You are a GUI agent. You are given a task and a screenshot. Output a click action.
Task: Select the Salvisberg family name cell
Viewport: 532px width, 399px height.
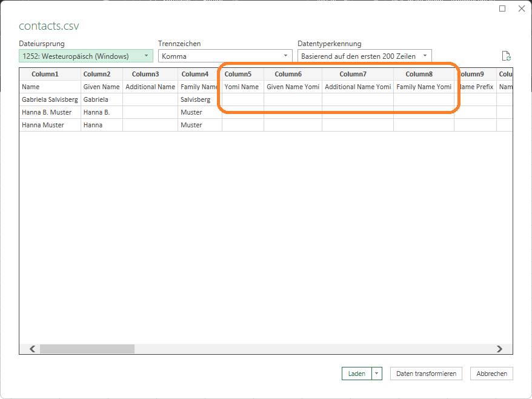[195, 99]
